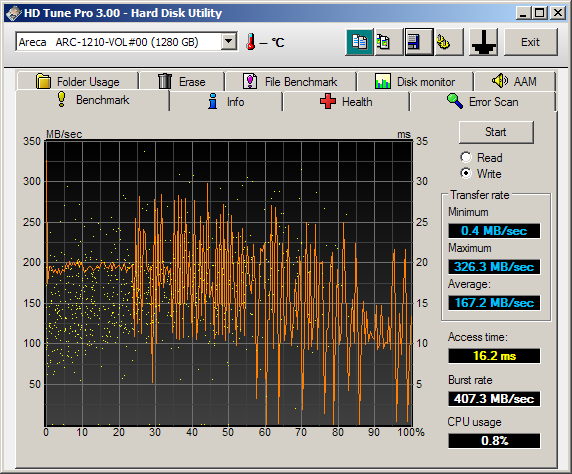Close the HD Tune Pro window

[558, 14]
